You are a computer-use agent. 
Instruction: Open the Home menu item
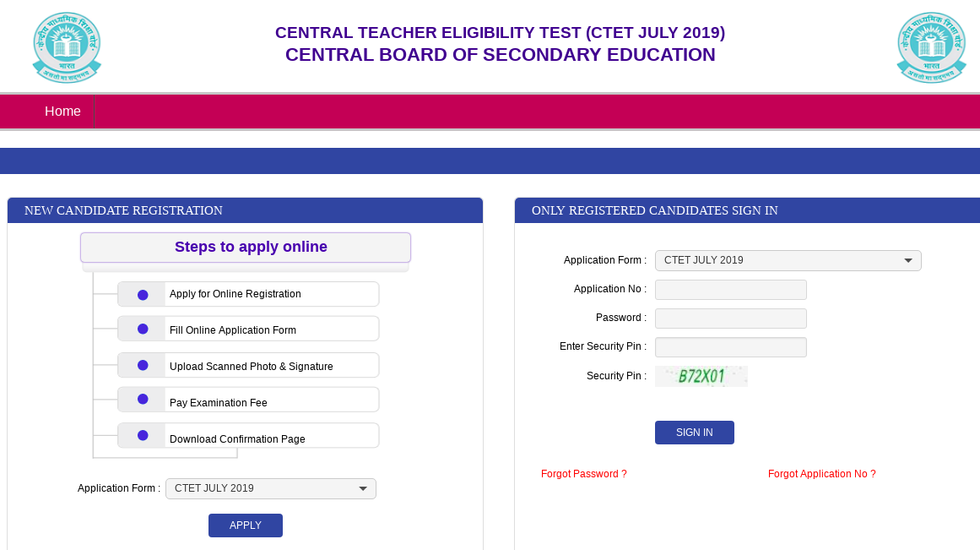(62, 111)
